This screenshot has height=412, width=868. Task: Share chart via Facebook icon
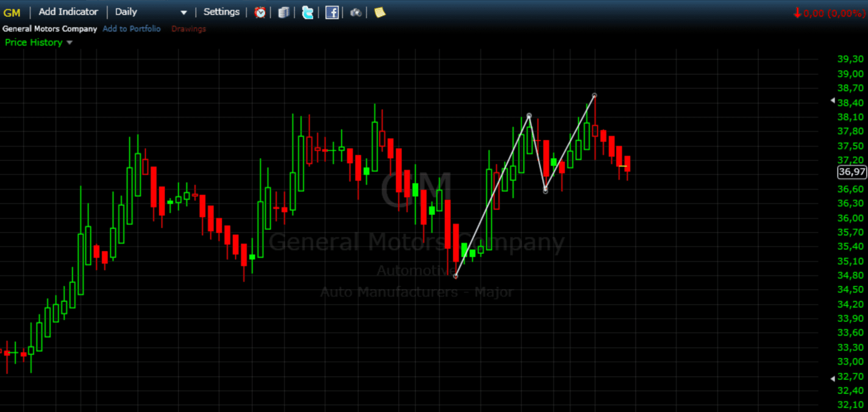pyautogui.click(x=332, y=13)
